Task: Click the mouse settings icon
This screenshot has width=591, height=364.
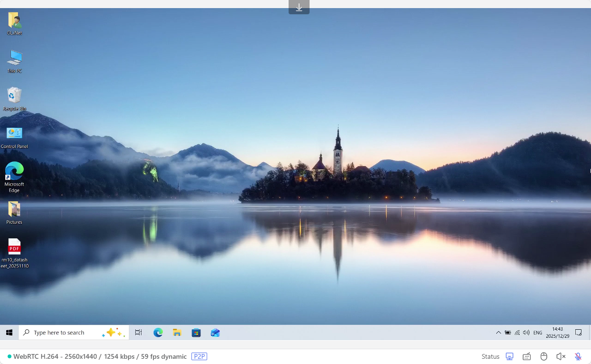Action: tap(544, 356)
